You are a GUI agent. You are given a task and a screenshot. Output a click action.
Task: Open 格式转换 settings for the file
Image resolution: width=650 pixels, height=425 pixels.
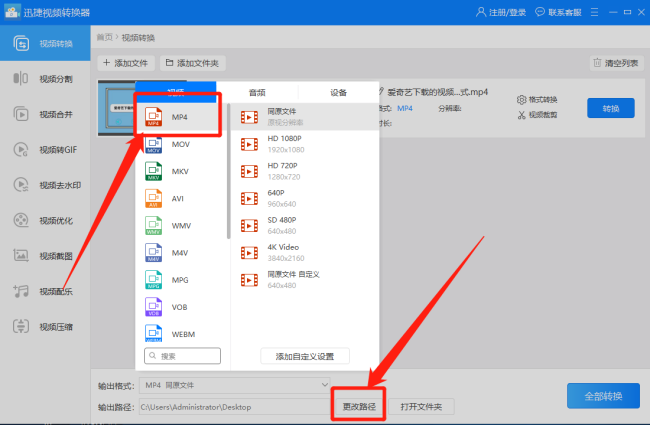pyautogui.click(x=537, y=100)
